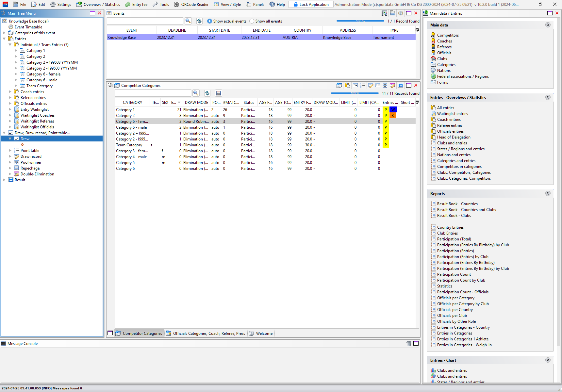This screenshot has height=392, width=562.
Task: Click the Nations globe icon
Action: coord(433,70)
